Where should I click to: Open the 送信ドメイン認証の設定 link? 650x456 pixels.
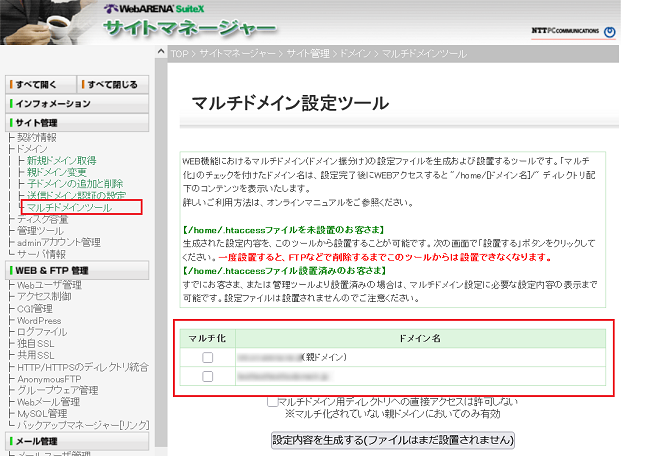[x=77, y=195]
